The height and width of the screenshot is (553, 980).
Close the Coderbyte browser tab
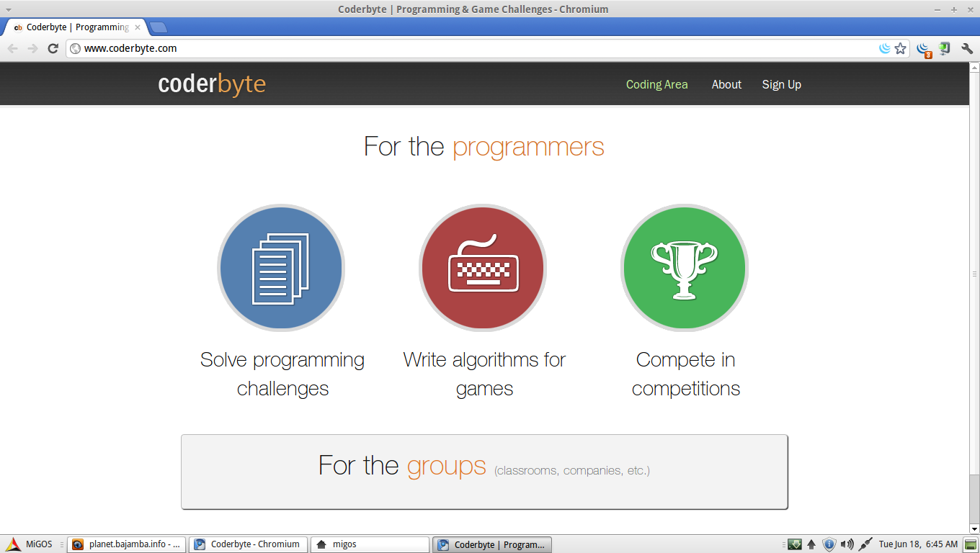[138, 27]
